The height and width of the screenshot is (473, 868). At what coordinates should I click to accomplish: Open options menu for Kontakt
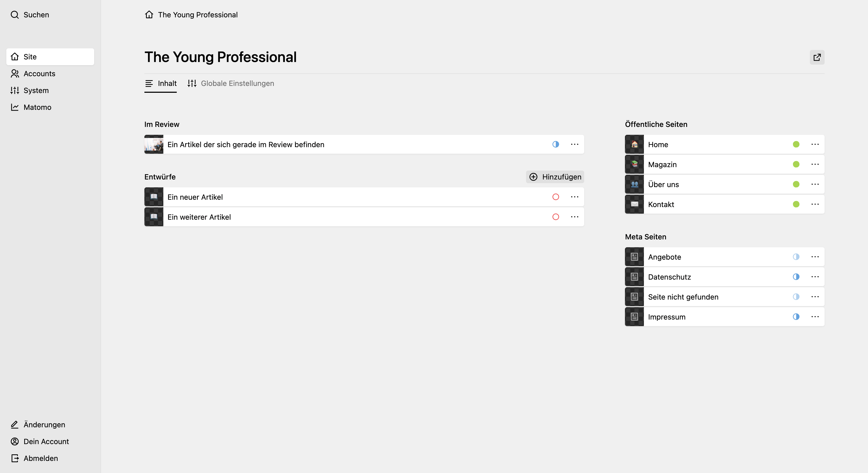click(815, 204)
